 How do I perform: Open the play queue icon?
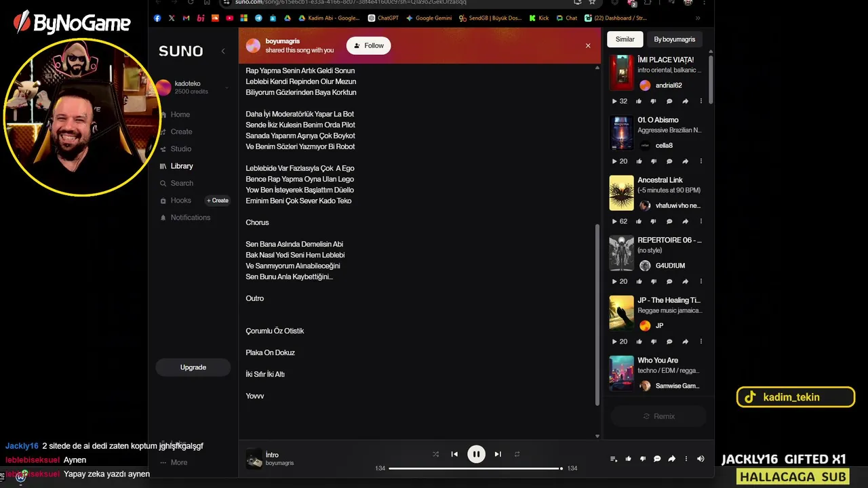click(614, 459)
